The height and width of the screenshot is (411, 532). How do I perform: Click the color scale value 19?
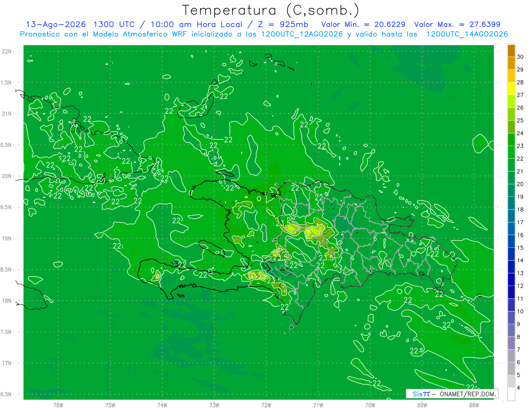tap(520, 197)
